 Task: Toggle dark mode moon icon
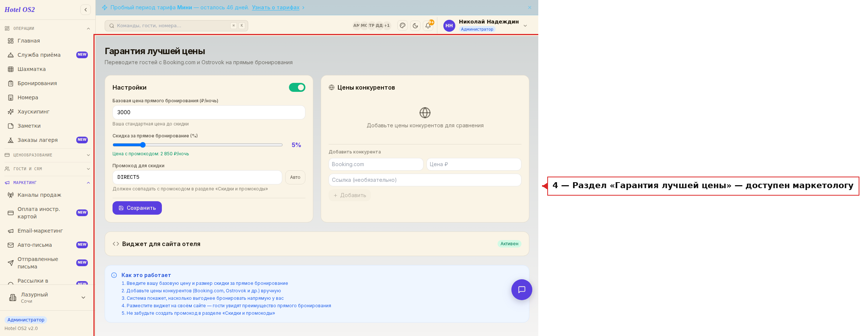coord(415,25)
